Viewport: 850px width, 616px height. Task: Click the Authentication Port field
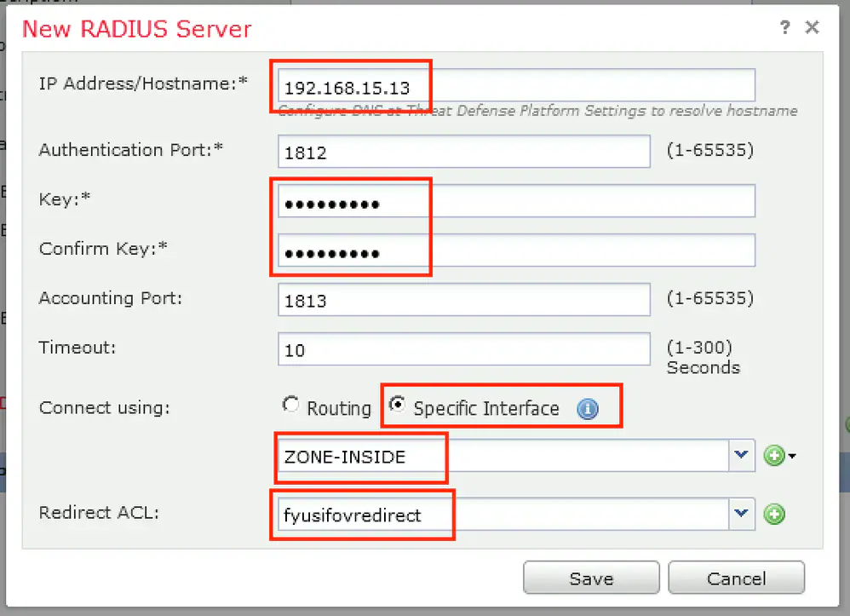(464, 153)
